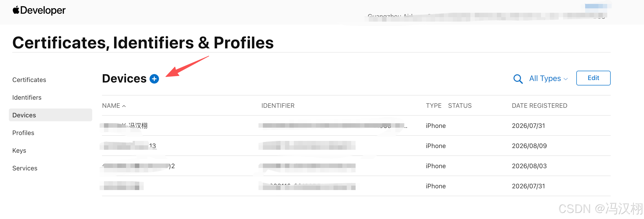Sort by the IDENTIFIER column header
This screenshot has height=219, width=644.
[278, 106]
